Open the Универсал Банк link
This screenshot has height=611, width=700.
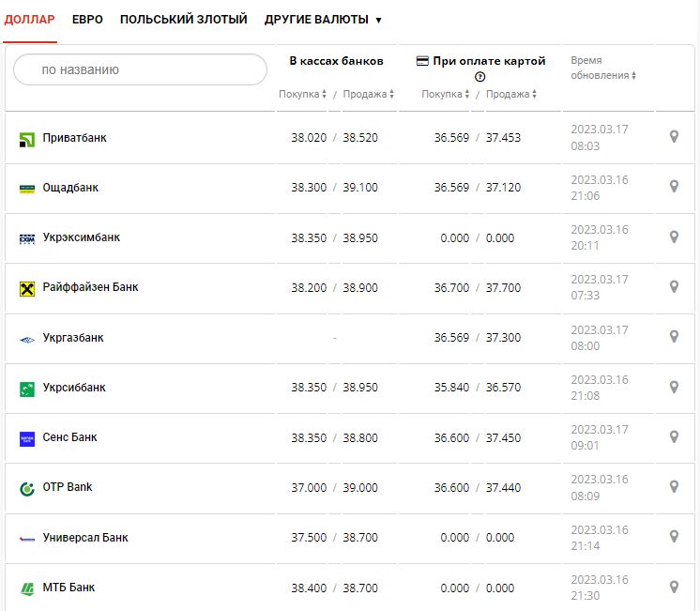click(85, 538)
